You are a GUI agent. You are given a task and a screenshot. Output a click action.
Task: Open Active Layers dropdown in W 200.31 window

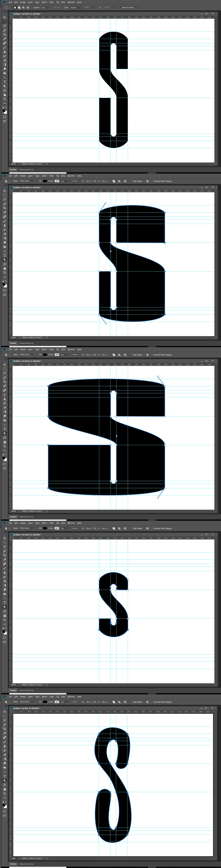(x=27, y=528)
